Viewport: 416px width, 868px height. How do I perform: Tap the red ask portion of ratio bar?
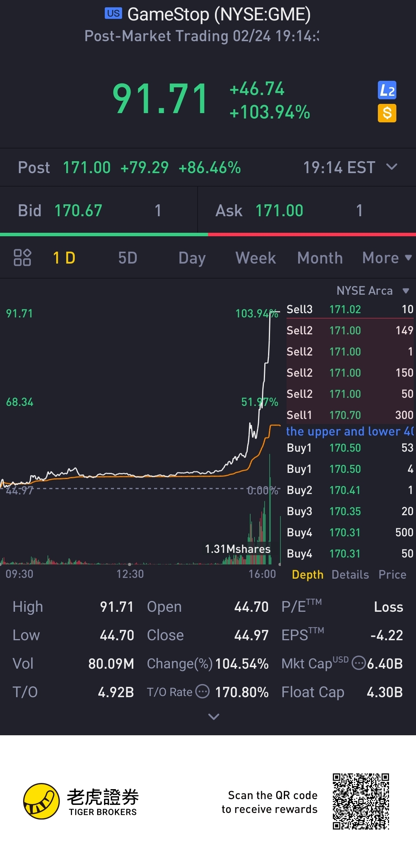312,234
